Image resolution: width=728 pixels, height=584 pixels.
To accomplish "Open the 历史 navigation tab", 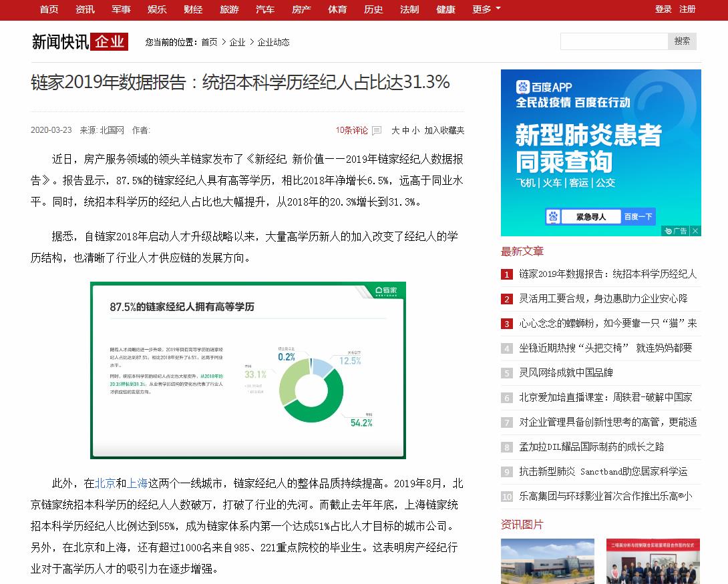I will pos(373,9).
